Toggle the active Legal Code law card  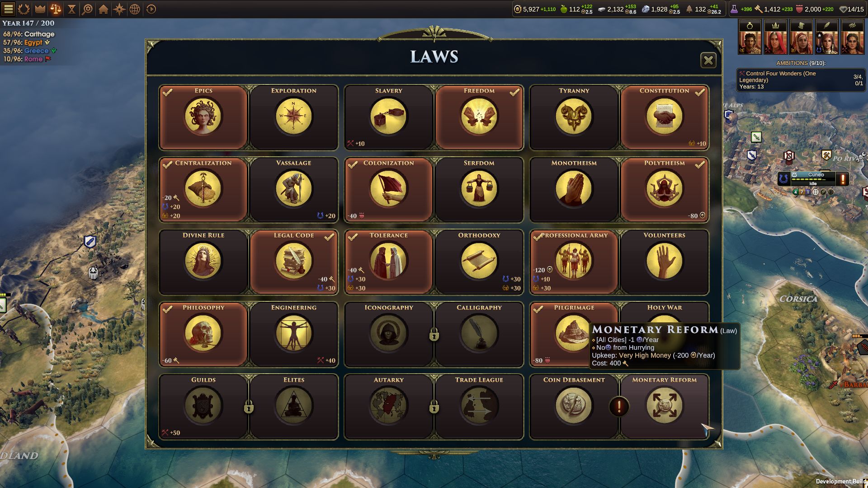(294, 262)
